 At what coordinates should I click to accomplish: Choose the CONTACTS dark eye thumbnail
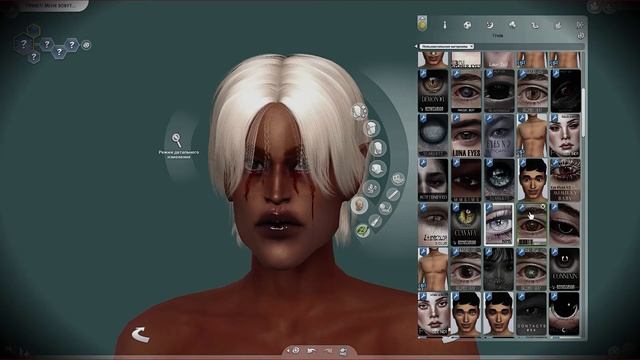pos(532,313)
